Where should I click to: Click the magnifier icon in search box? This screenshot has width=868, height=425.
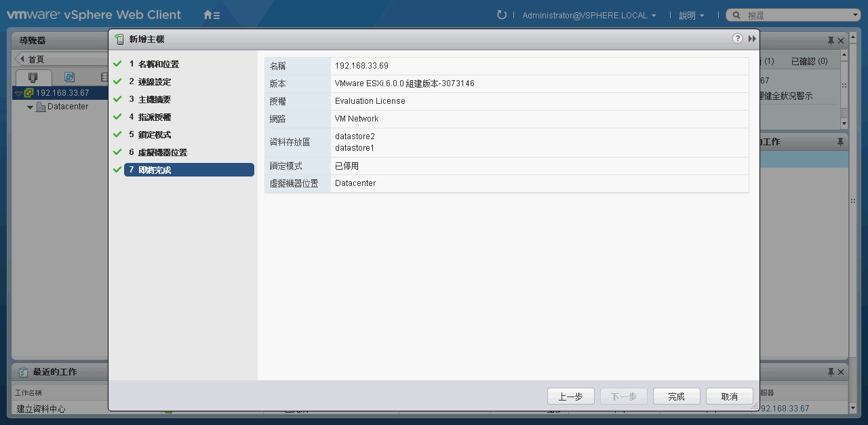(x=736, y=15)
